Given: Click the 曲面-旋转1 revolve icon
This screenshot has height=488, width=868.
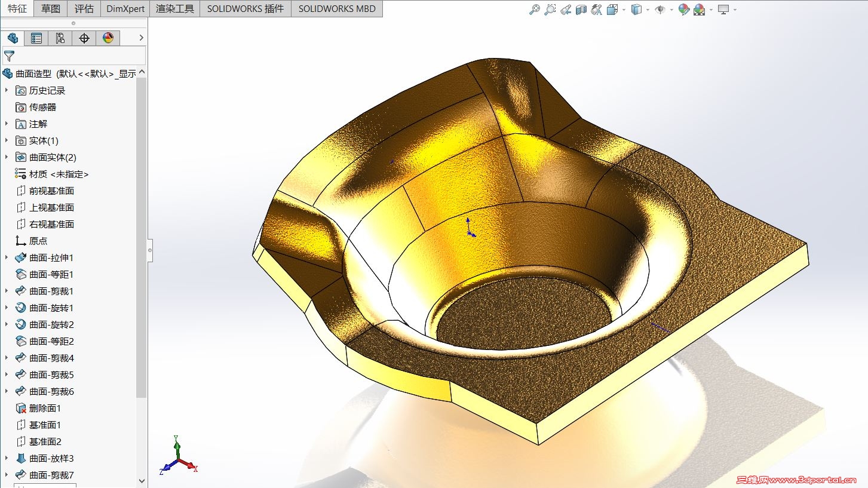Looking at the screenshot, I should point(21,308).
